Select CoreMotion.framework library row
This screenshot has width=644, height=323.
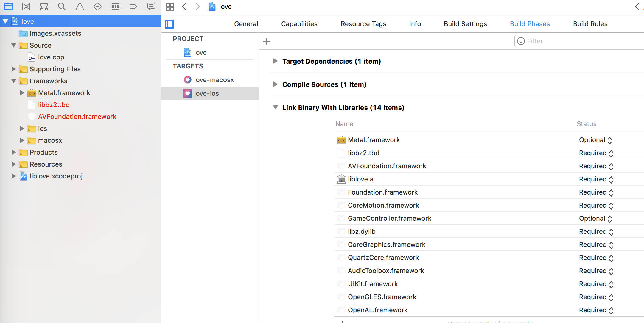[489, 205]
